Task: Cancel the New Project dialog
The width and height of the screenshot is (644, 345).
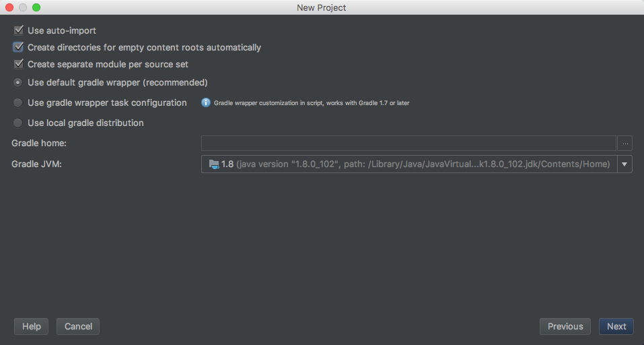Action: click(78, 327)
